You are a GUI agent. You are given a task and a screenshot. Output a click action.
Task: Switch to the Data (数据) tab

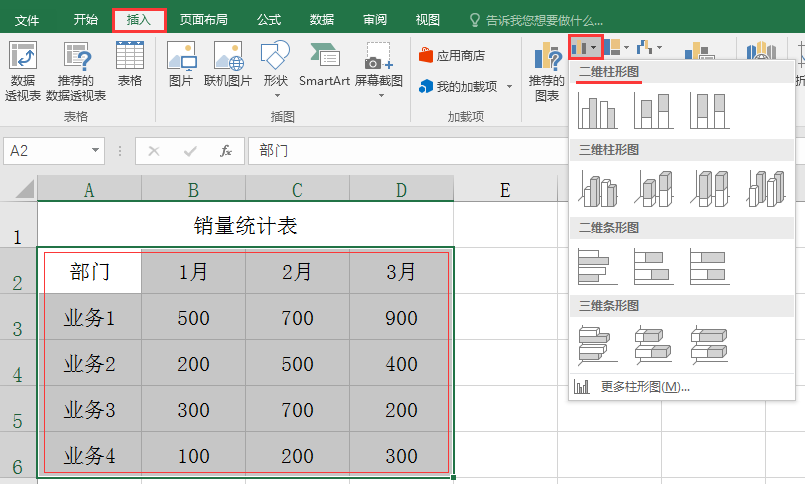322,20
